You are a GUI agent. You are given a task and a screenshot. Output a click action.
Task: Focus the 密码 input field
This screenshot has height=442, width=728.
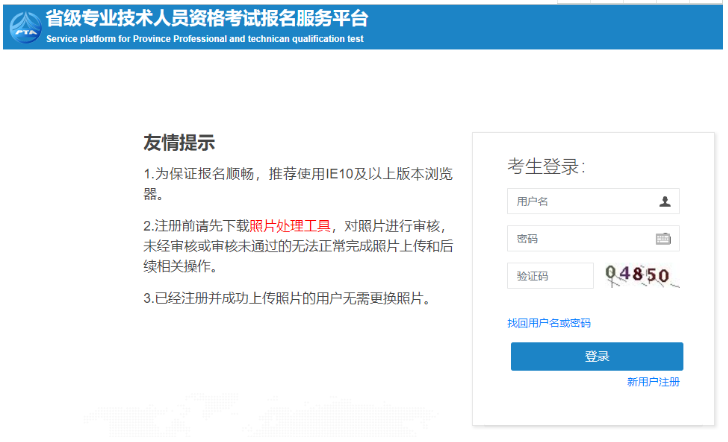593,239
